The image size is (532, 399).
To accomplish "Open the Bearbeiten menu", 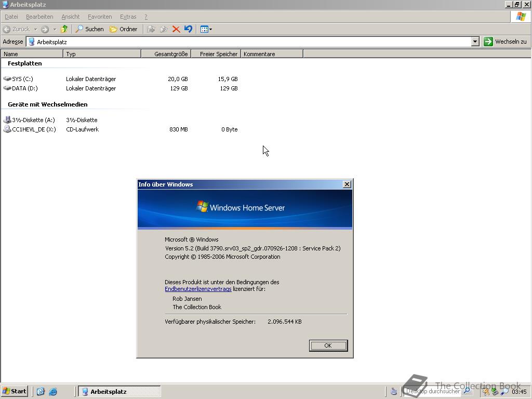I will coord(39,17).
